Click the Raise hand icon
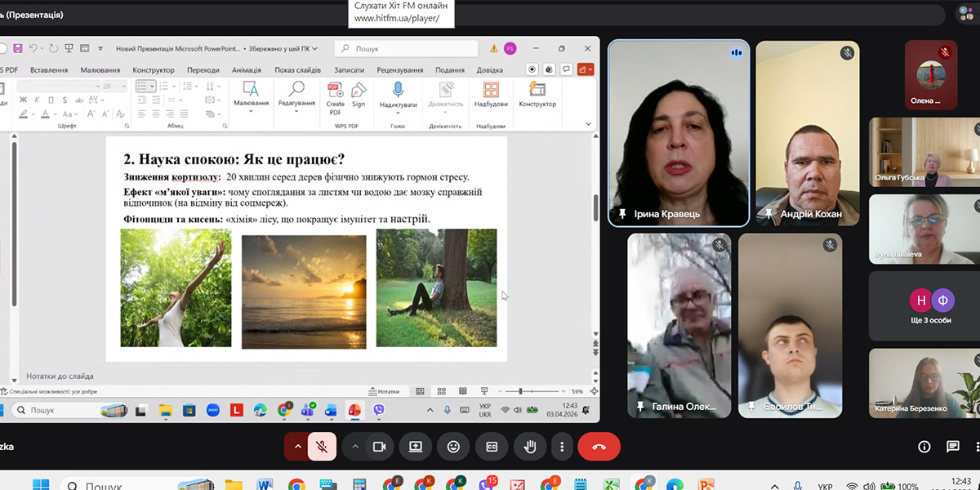This screenshot has height=490, width=980. click(x=529, y=447)
